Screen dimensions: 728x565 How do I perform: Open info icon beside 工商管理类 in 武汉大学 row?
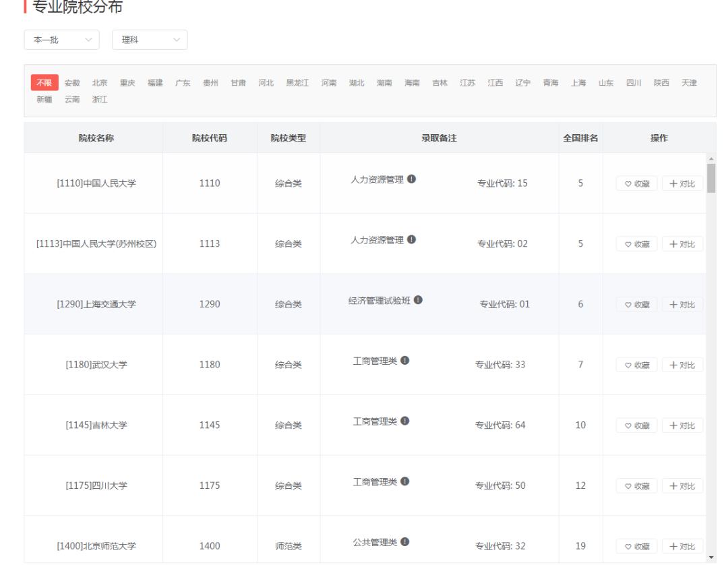405,361
